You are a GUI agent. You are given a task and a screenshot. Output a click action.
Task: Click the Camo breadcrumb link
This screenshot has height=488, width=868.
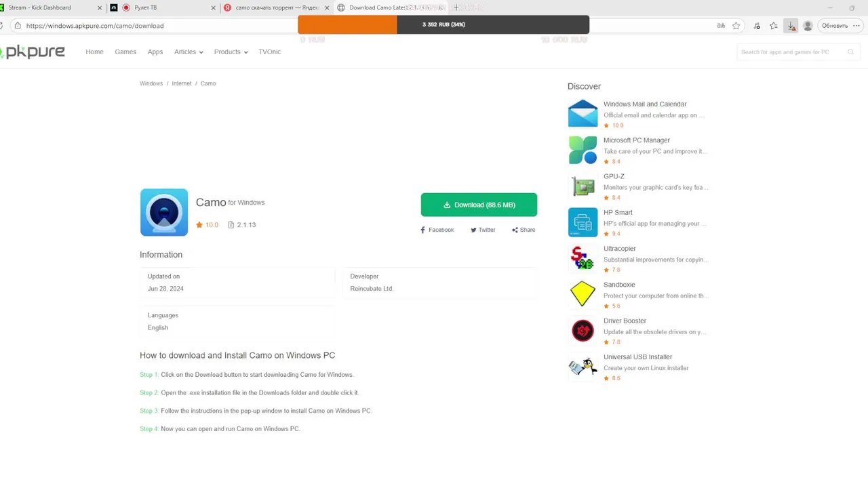point(208,83)
